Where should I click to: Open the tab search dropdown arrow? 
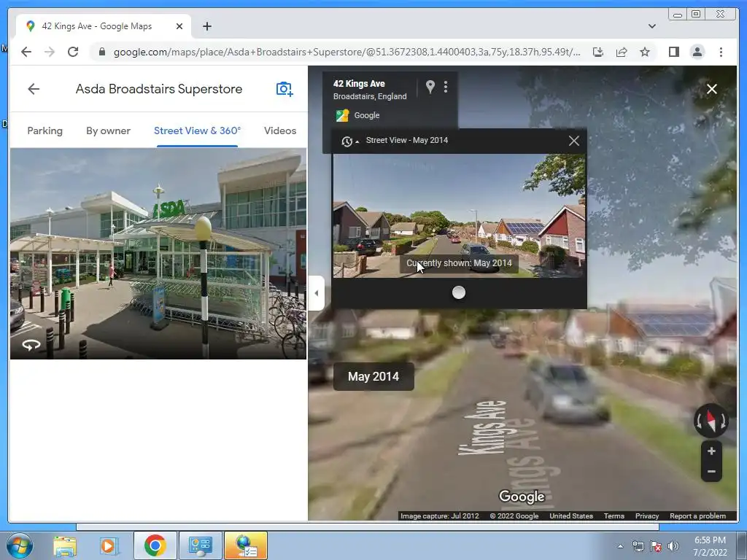[651, 26]
